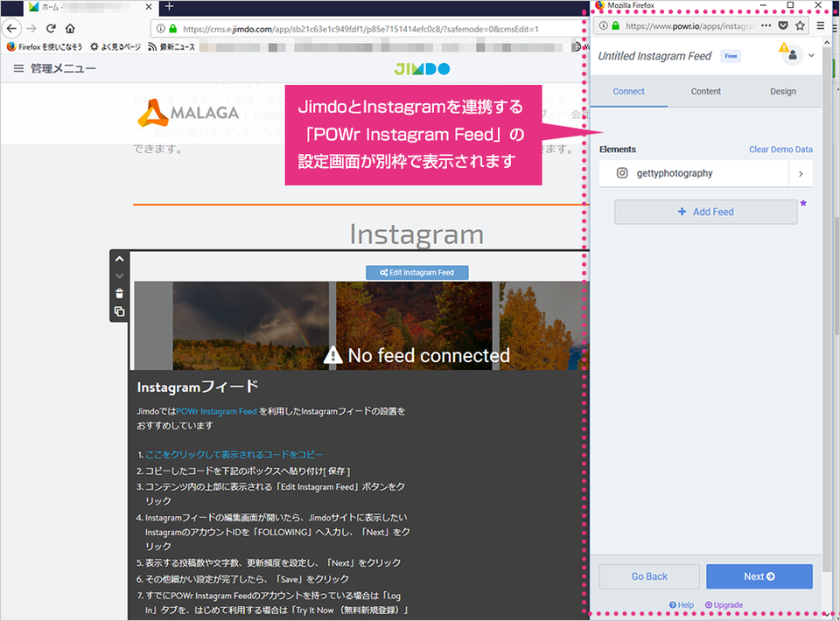The image size is (840, 621).
Task: Open Firefox menu in POWr window
Action: coord(820,25)
